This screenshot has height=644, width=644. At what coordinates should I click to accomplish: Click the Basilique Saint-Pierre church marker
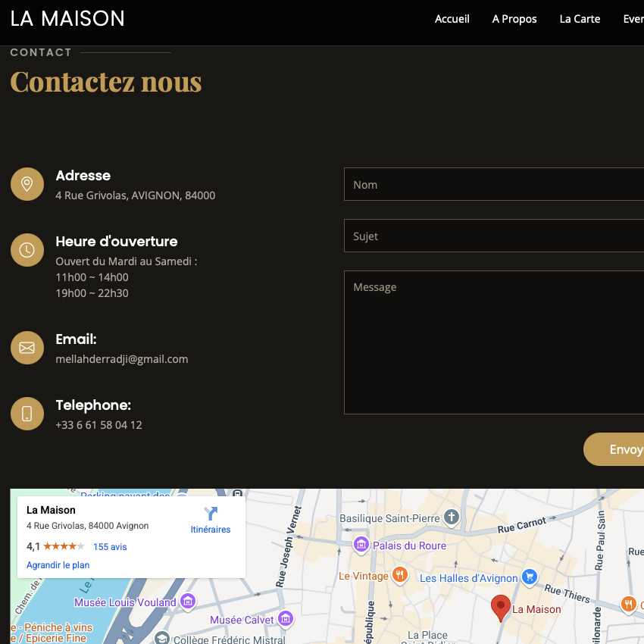coord(452,517)
